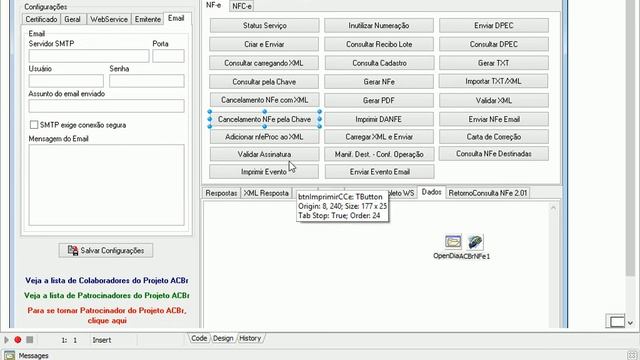Open the XML Resposta tab
640x360 pixels.
click(266, 193)
